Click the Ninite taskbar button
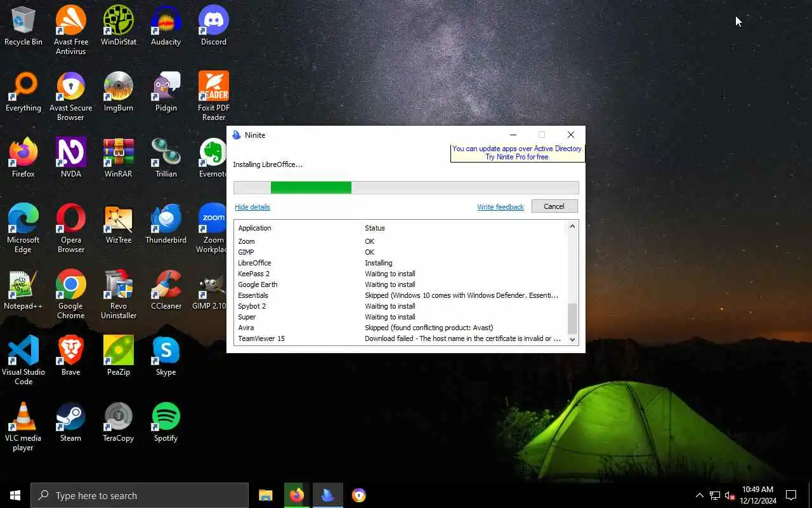Image resolution: width=812 pixels, height=508 pixels. coord(328,495)
